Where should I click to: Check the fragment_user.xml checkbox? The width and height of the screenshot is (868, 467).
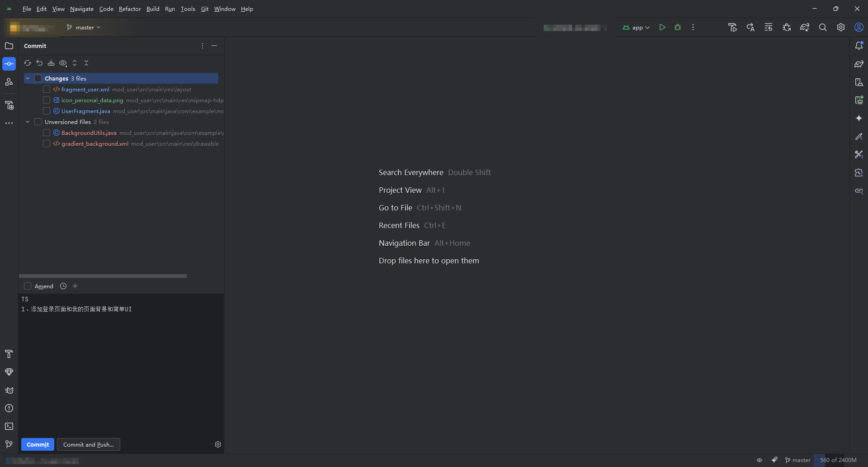46,89
